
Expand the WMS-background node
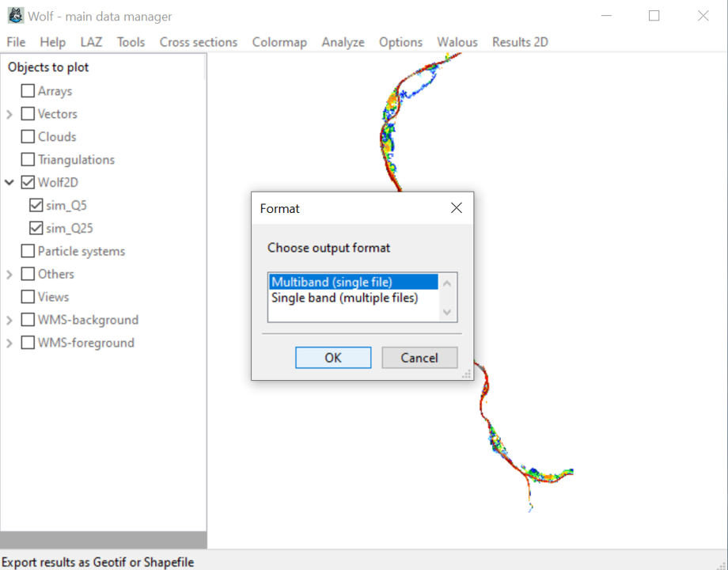9,320
